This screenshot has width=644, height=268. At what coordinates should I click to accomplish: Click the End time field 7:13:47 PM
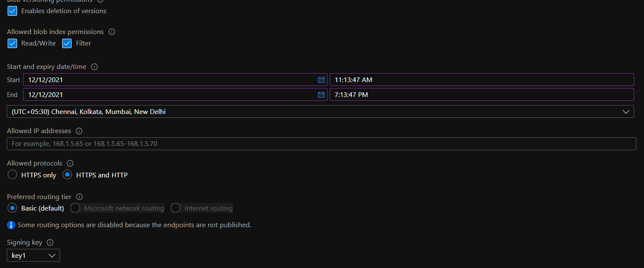[x=481, y=95]
